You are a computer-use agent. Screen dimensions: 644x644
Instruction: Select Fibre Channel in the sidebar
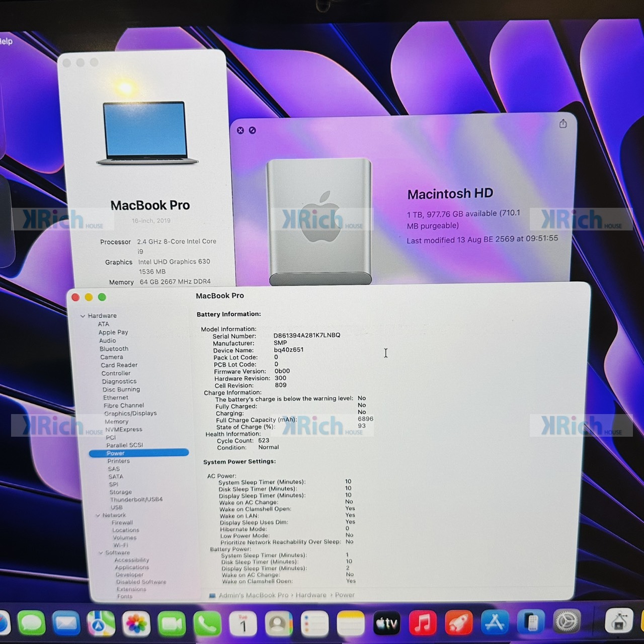[x=124, y=405]
